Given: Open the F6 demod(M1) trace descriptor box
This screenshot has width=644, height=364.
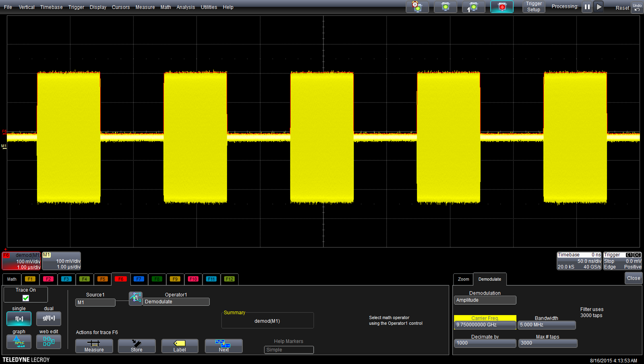Looking at the screenshot, I should click(21, 261).
